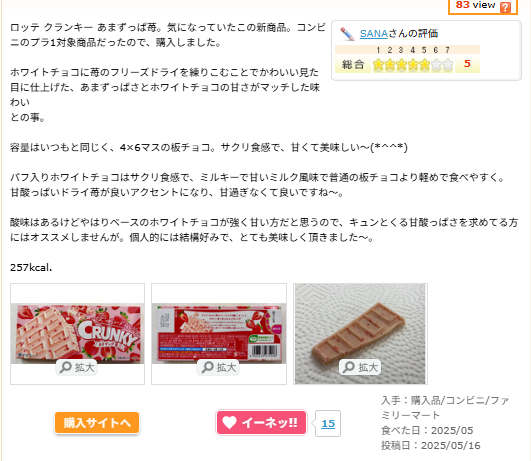This screenshot has height=461, width=531.
Task: Click the orange 購入サイトへ button
Action: (97, 423)
